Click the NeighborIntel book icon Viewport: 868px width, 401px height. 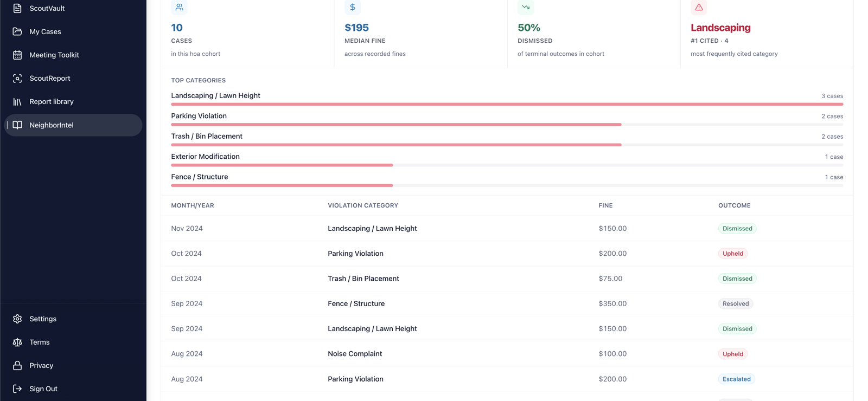point(17,125)
